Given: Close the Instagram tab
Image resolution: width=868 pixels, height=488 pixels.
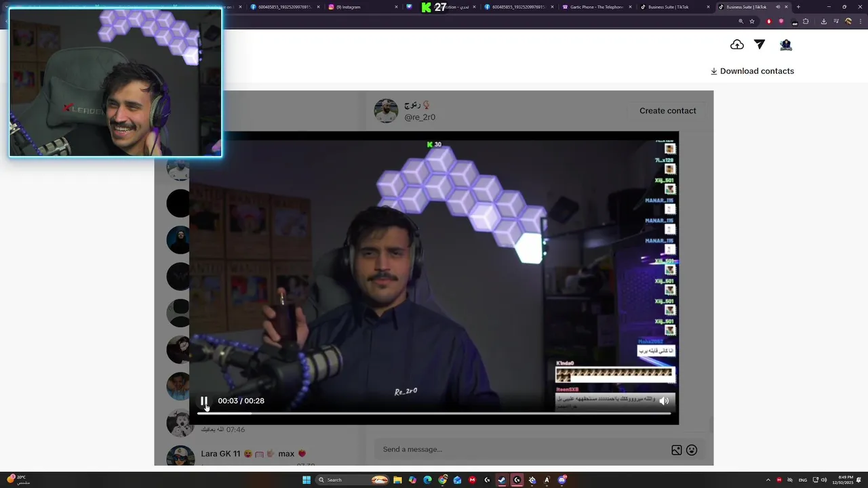Looking at the screenshot, I should 397,7.
